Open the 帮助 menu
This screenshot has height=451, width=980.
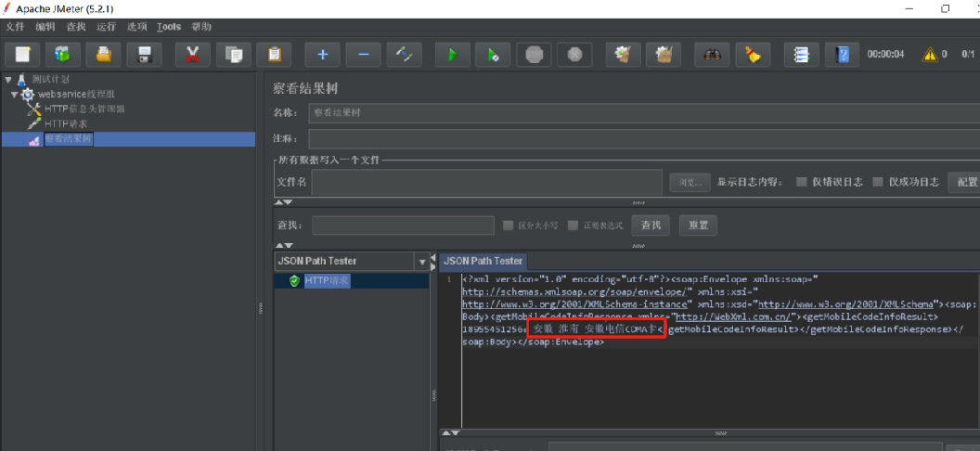point(201,27)
